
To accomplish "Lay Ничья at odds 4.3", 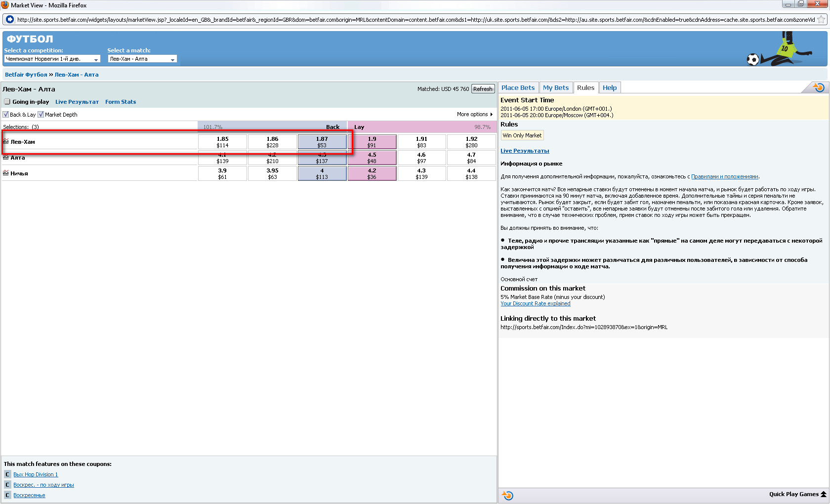I will 421,173.
